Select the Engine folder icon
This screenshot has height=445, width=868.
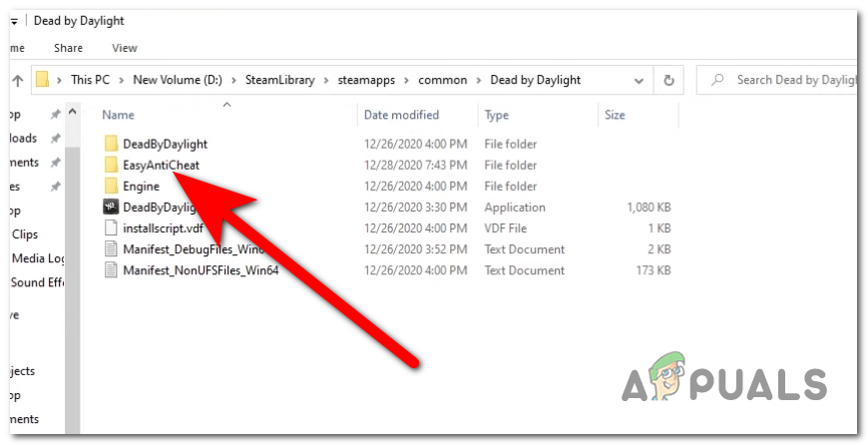111,186
